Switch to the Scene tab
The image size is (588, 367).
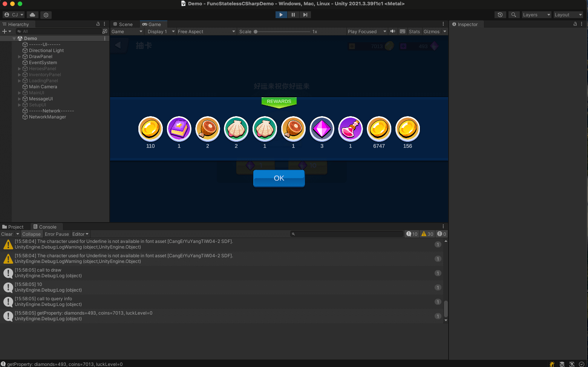tap(123, 24)
